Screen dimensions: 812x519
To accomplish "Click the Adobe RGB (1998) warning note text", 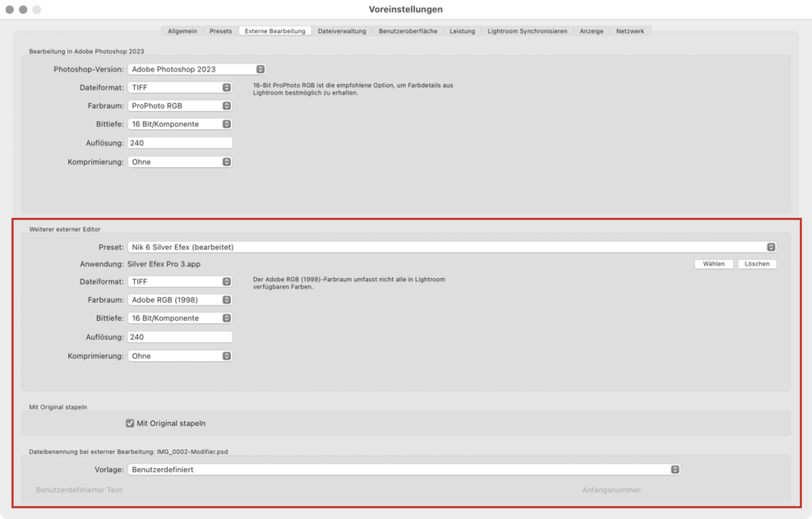I will pyautogui.click(x=349, y=283).
